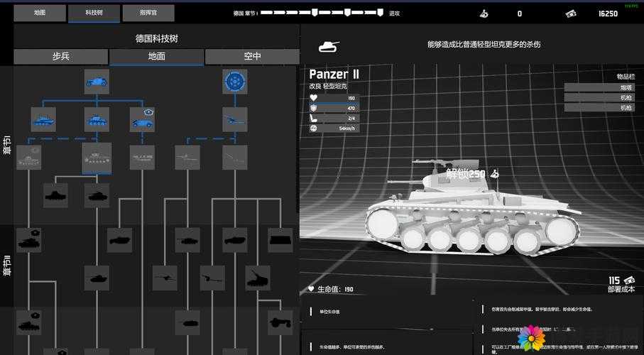644x355 pixels.
Task: Click the 2/4 crew value
Action: pyautogui.click(x=351, y=119)
